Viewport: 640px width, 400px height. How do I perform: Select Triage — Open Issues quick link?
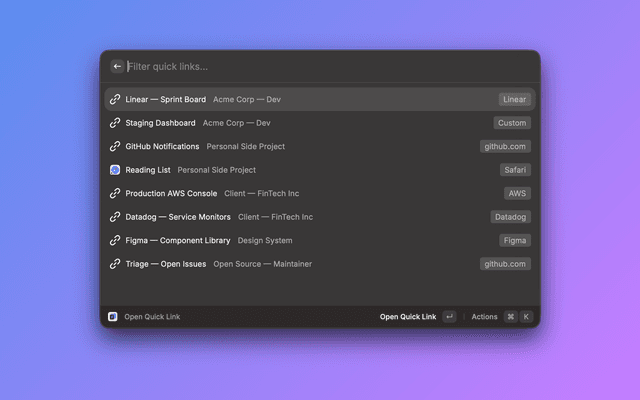click(x=320, y=264)
